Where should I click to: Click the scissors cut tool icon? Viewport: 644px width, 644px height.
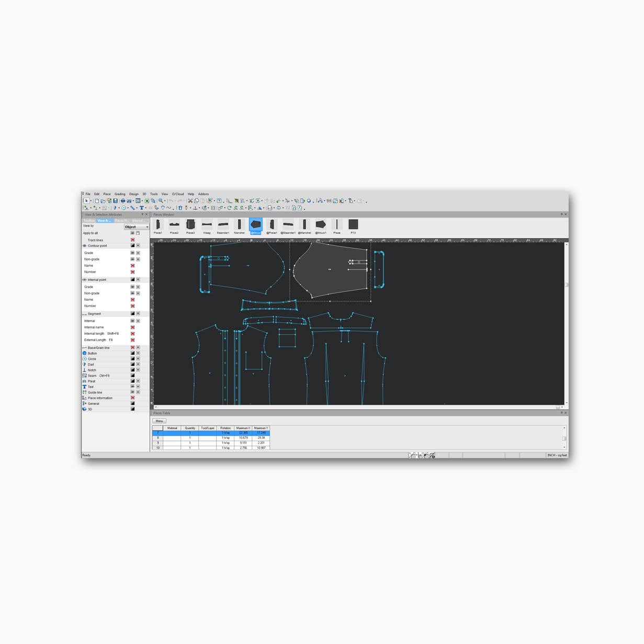click(189, 201)
